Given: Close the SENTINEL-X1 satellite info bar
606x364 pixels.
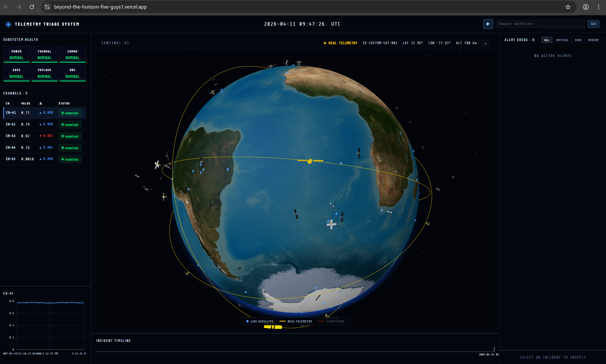Looking at the screenshot, I should click(485, 43).
